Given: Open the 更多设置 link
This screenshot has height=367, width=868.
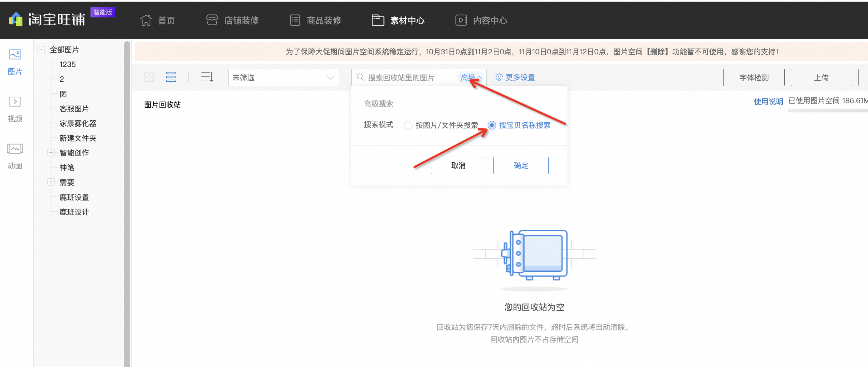Looking at the screenshot, I should [x=520, y=78].
